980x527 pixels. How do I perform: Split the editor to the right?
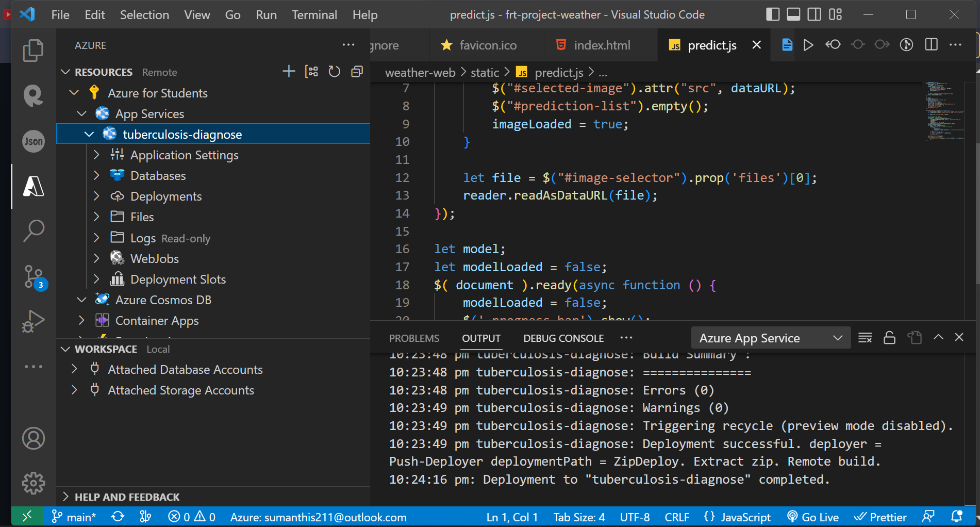click(931, 45)
